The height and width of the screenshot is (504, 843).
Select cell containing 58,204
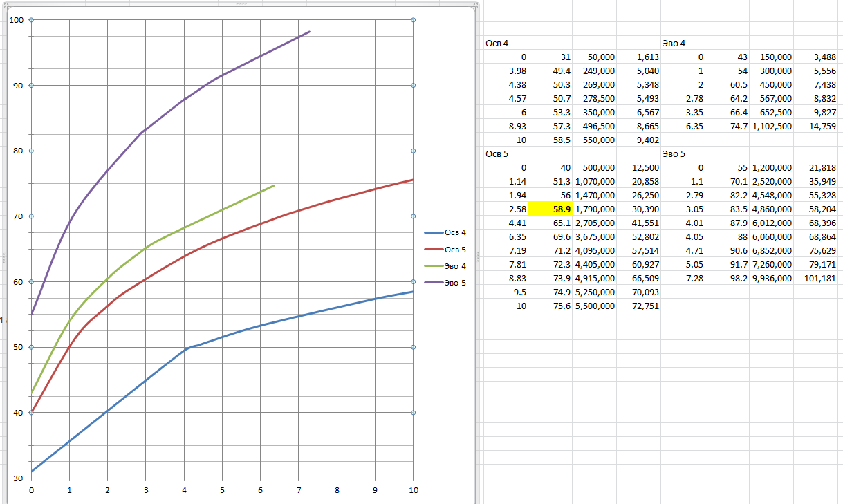(x=815, y=209)
